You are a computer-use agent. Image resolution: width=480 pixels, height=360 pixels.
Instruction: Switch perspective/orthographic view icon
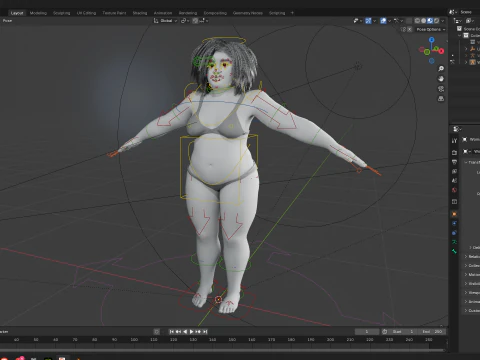[x=441, y=99]
